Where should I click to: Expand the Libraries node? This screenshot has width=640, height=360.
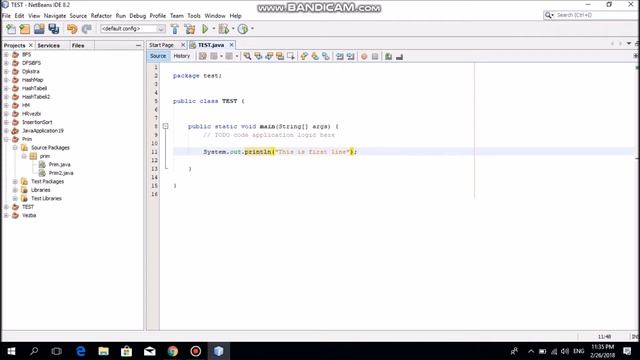click(x=15, y=190)
